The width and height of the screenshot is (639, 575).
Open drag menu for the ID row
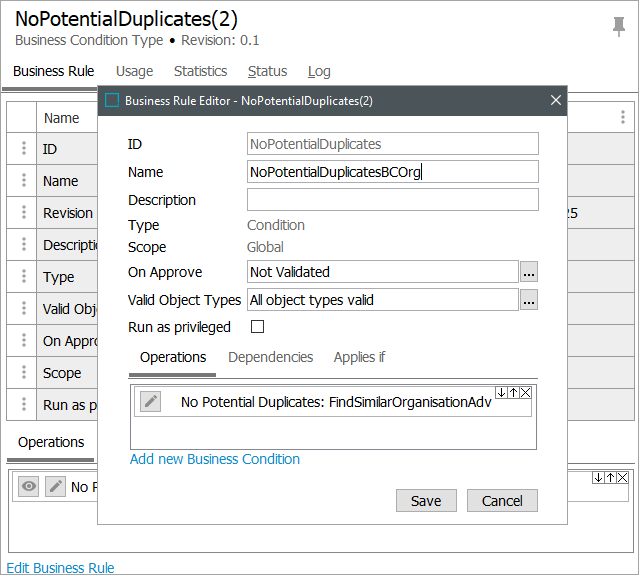coord(22,149)
